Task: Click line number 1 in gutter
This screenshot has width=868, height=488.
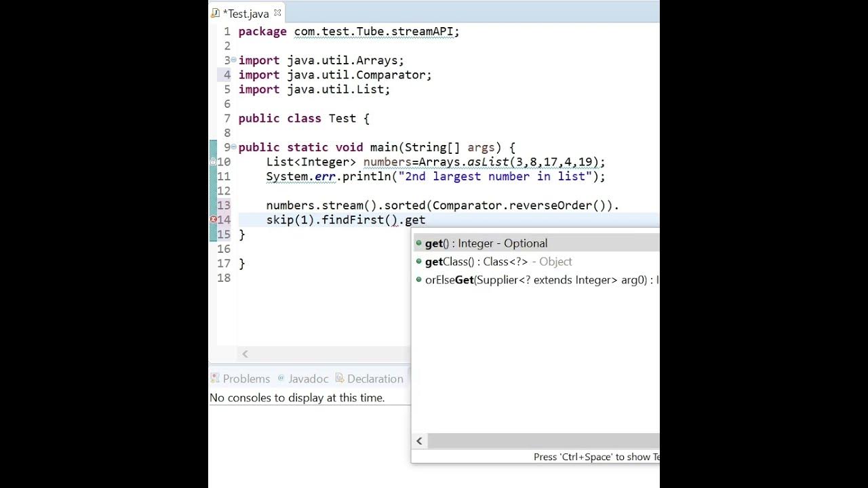Action: click(x=227, y=32)
